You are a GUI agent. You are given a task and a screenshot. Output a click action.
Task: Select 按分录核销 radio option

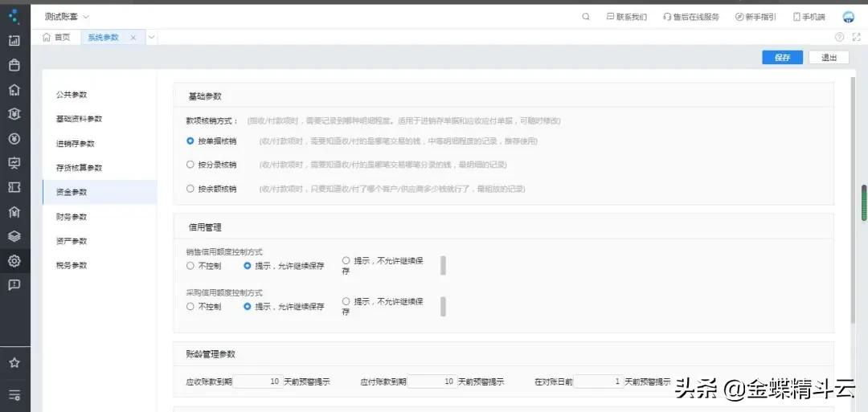[190, 165]
